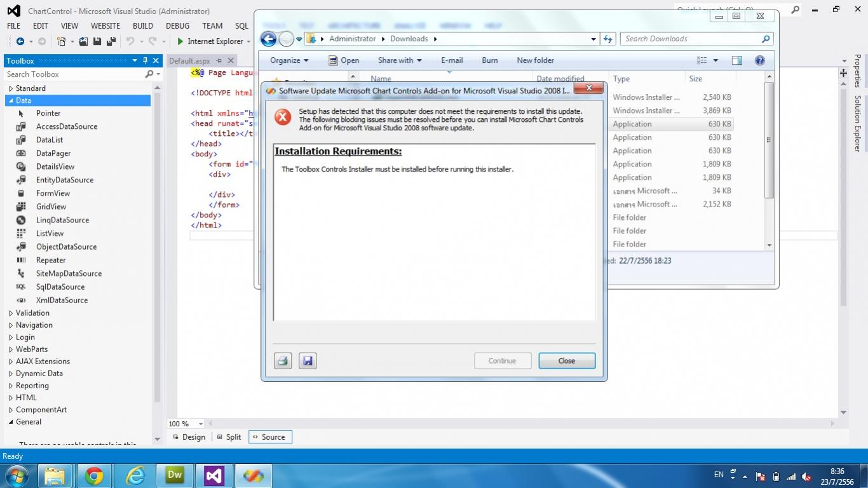Switch the editor to Design view
The height and width of the screenshot is (488, 868).
click(189, 437)
